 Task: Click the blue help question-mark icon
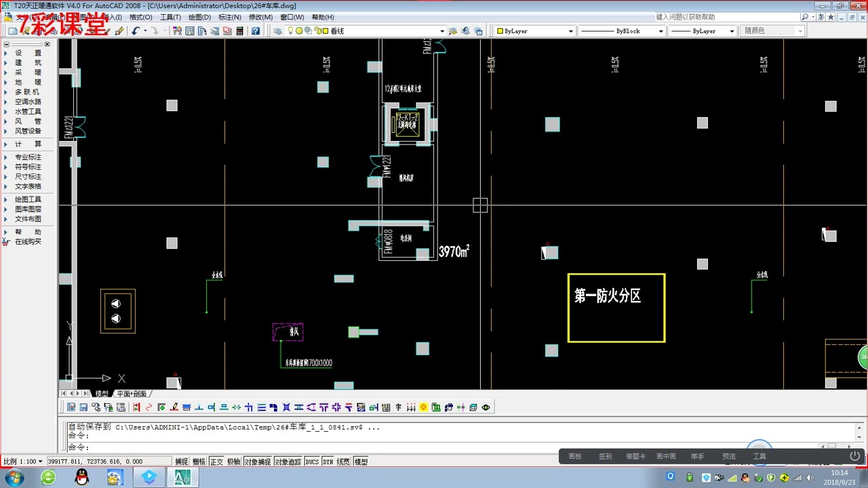pos(256,31)
